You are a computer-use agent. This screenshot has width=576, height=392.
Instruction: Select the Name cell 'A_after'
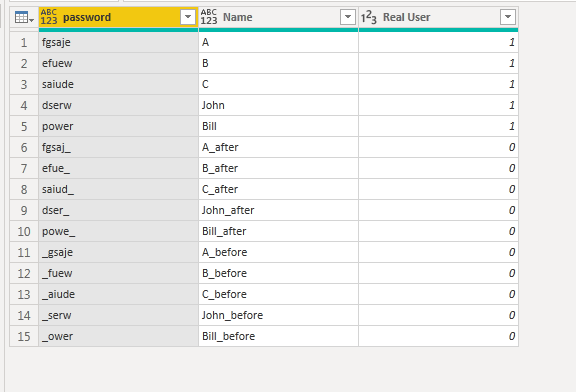click(x=278, y=147)
